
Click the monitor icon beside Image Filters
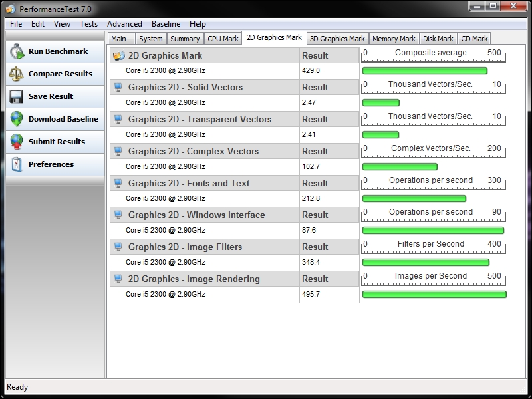point(118,247)
